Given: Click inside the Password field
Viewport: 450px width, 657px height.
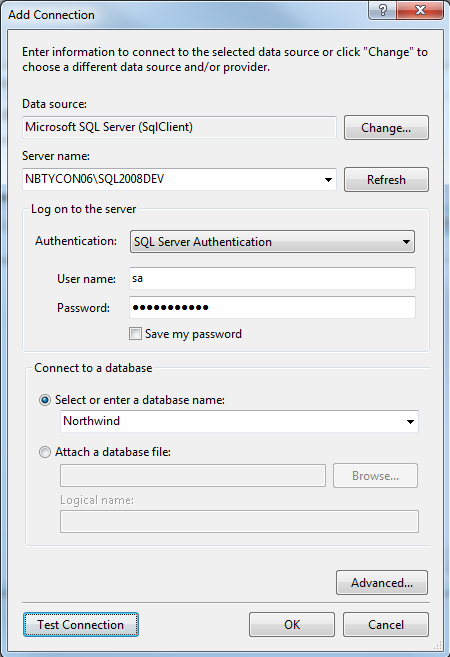Looking at the screenshot, I should [272, 308].
